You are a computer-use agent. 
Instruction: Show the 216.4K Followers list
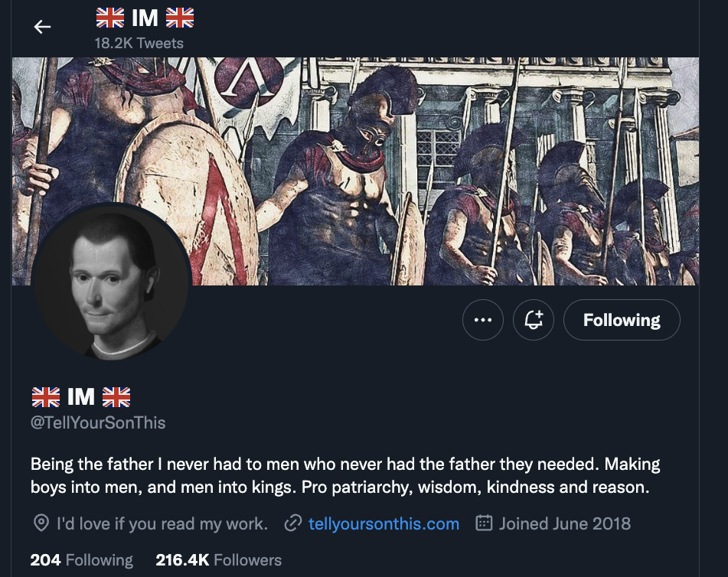click(218, 560)
